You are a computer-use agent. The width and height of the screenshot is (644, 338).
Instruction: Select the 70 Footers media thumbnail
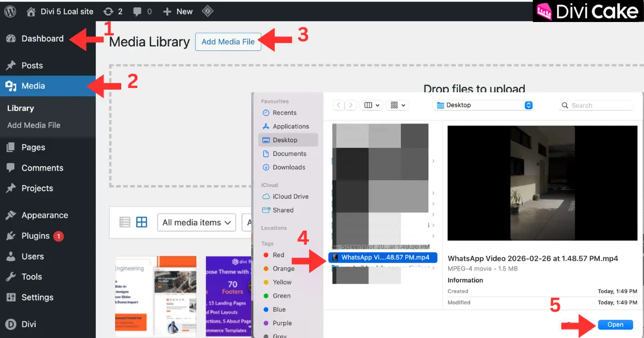(x=229, y=297)
